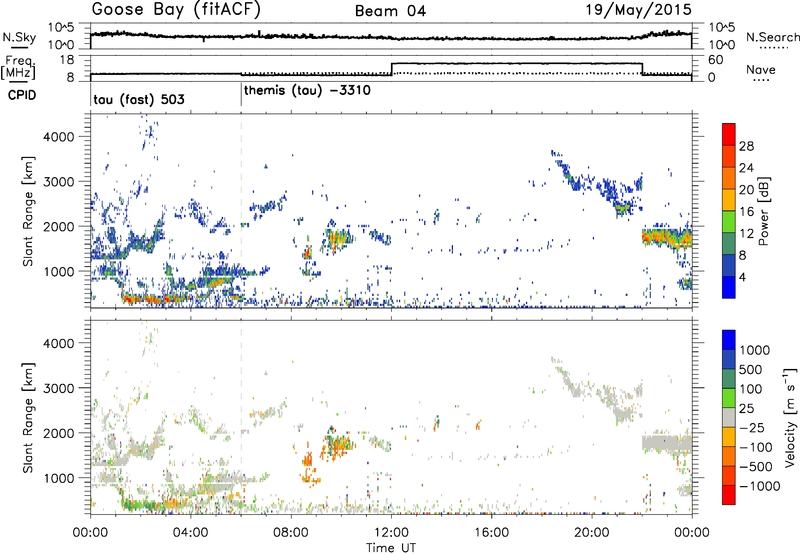Click the 'N.Sky' legend label
The width and height of the screenshot is (800, 554).
[19, 37]
